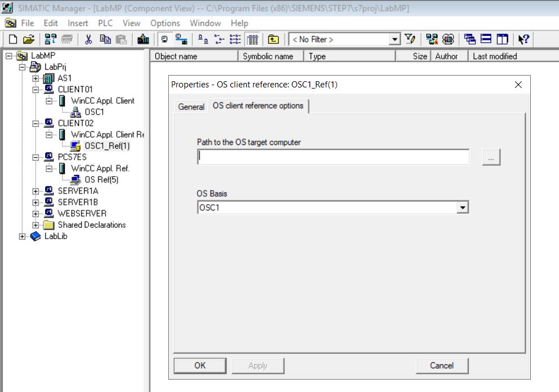Open the PLC menu
The width and height of the screenshot is (559, 392).
[105, 23]
